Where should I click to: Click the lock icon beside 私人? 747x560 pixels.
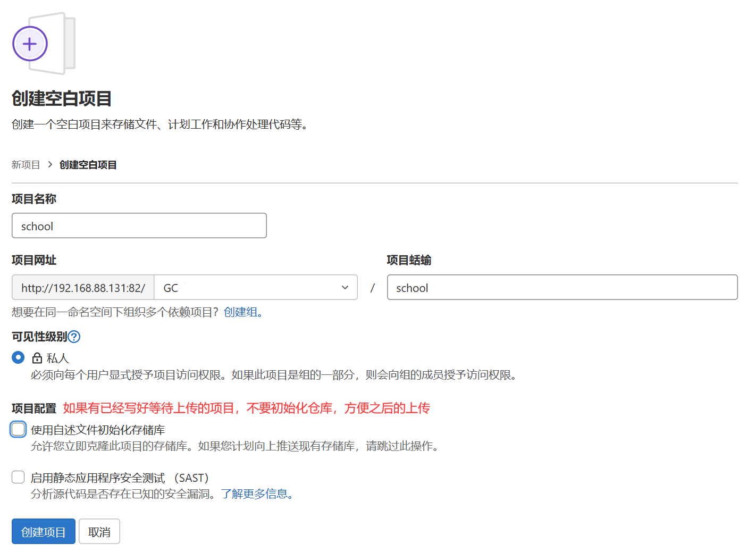tap(37, 358)
